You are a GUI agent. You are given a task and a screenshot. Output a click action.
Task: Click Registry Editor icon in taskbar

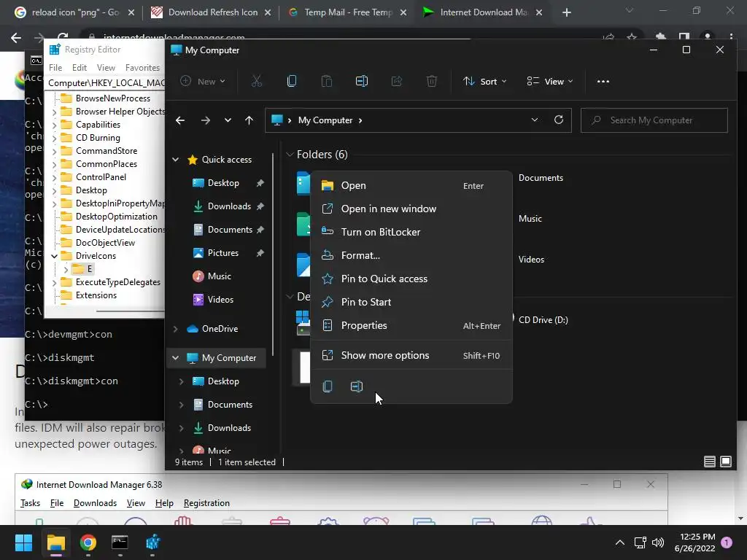pyautogui.click(x=152, y=542)
